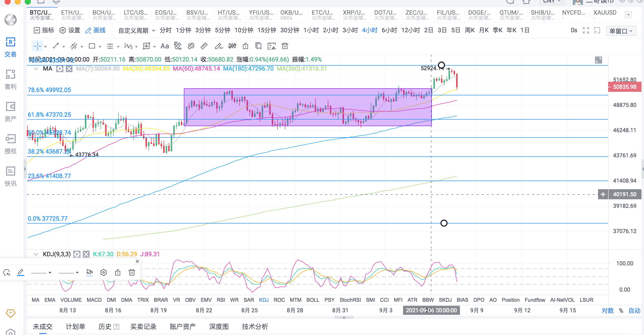Click the MACD indicator link
The height and width of the screenshot is (335, 644).
(x=94, y=300)
